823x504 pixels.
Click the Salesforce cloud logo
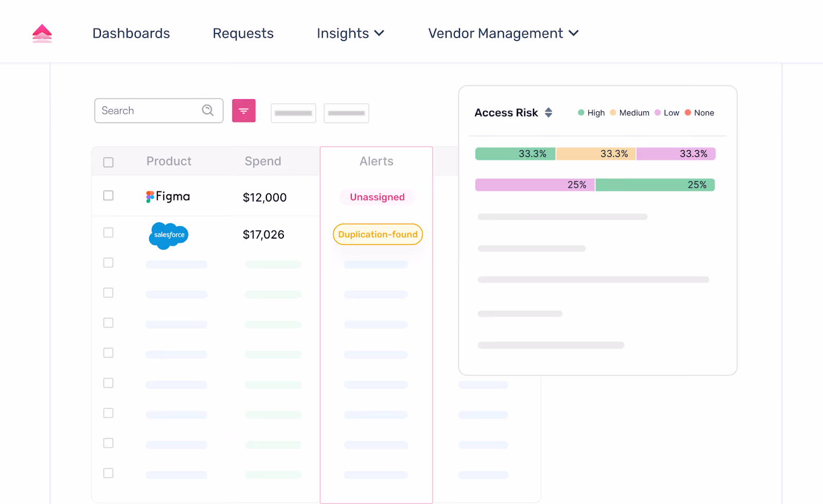coord(169,236)
